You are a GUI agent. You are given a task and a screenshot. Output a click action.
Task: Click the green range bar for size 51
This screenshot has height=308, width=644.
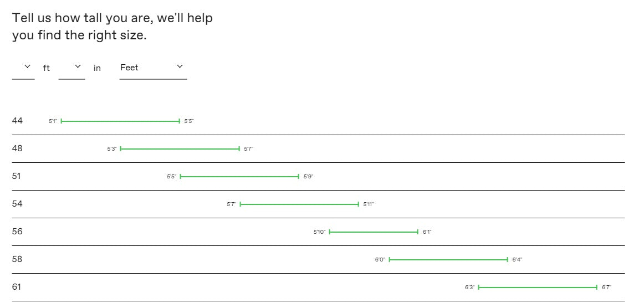coord(239,176)
